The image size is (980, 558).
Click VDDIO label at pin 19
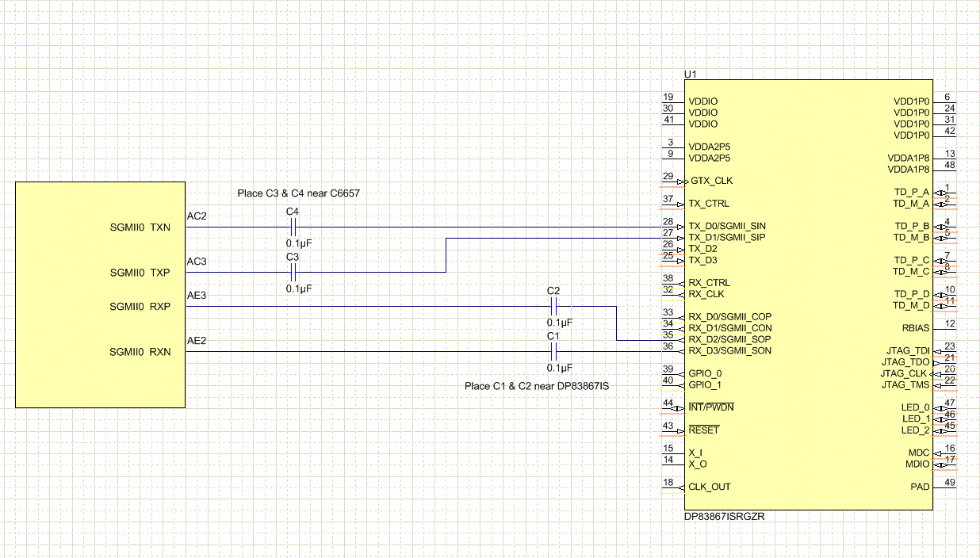tap(703, 101)
